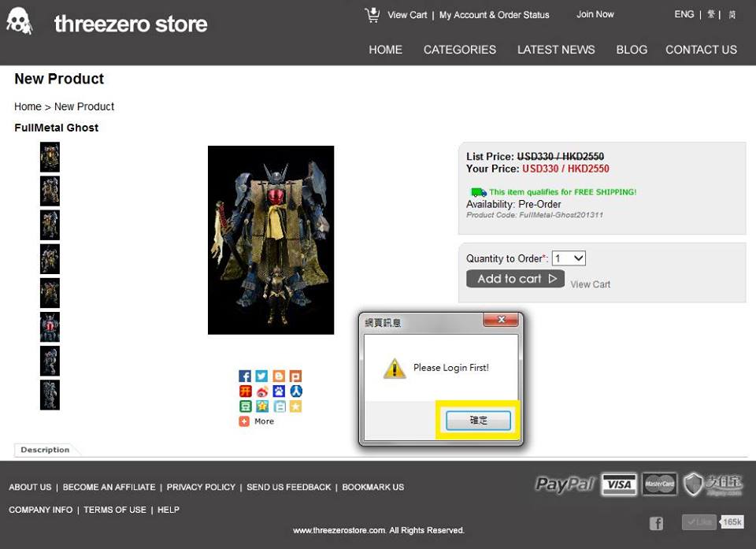Bookmark with the yellow star icon
The image size is (756, 549).
pos(295,406)
